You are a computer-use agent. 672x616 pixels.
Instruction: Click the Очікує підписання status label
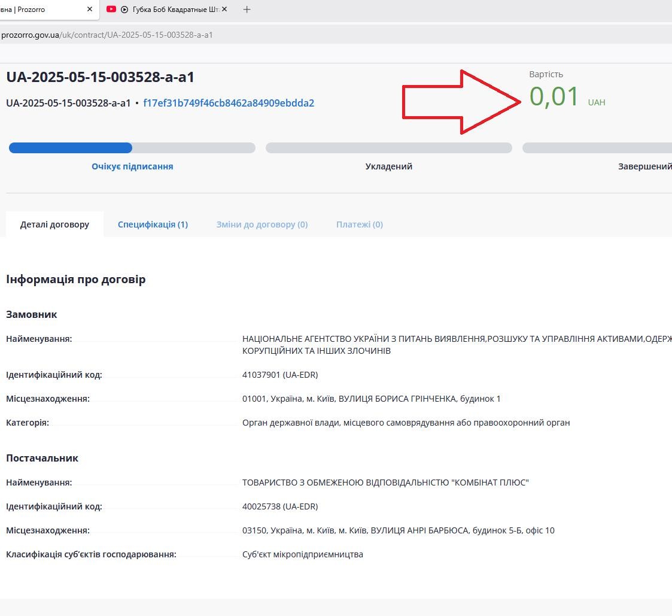point(132,166)
